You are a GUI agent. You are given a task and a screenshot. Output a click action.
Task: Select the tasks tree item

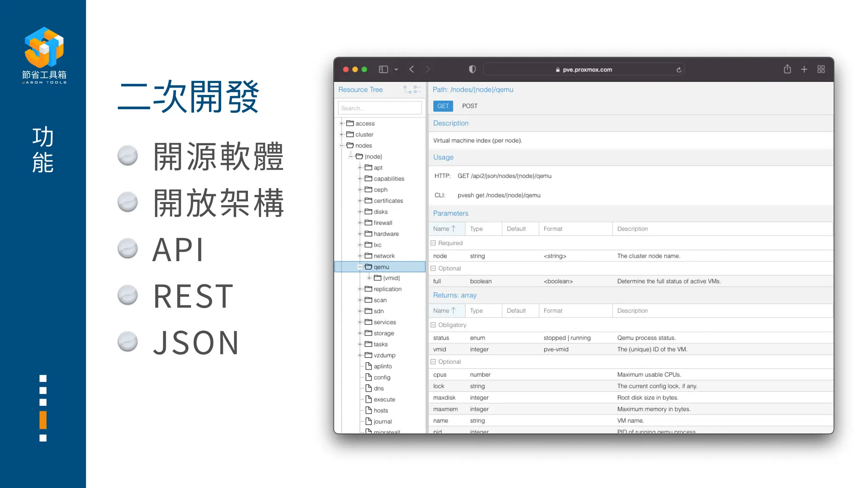click(381, 344)
